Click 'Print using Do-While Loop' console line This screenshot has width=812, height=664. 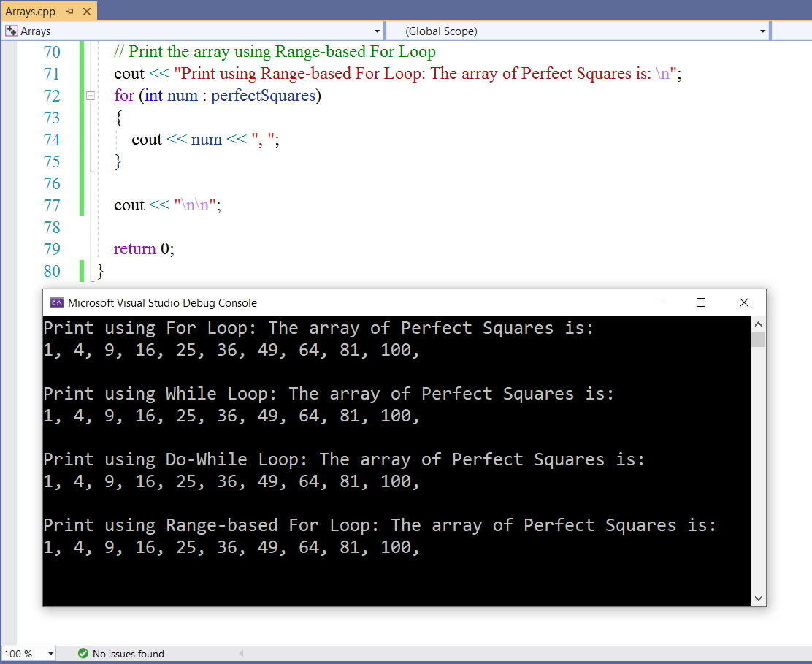coord(345,459)
